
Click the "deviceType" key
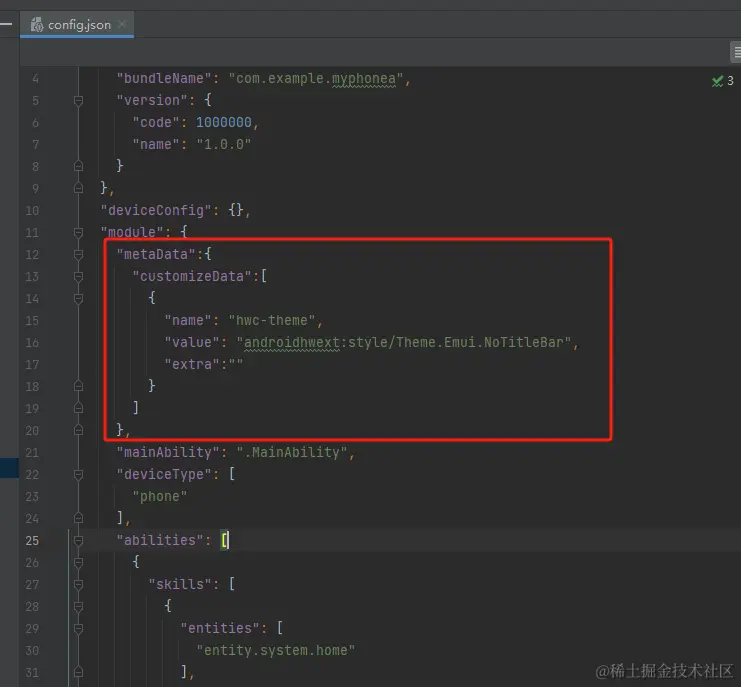pos(164,474)
